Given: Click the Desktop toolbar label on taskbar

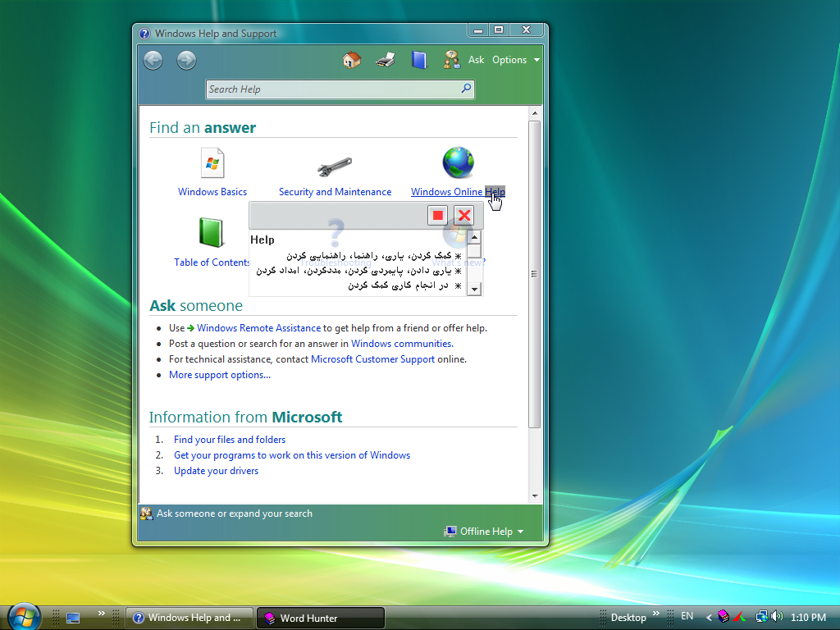Looking at the screenshot, I should click(x=628, y=618).
